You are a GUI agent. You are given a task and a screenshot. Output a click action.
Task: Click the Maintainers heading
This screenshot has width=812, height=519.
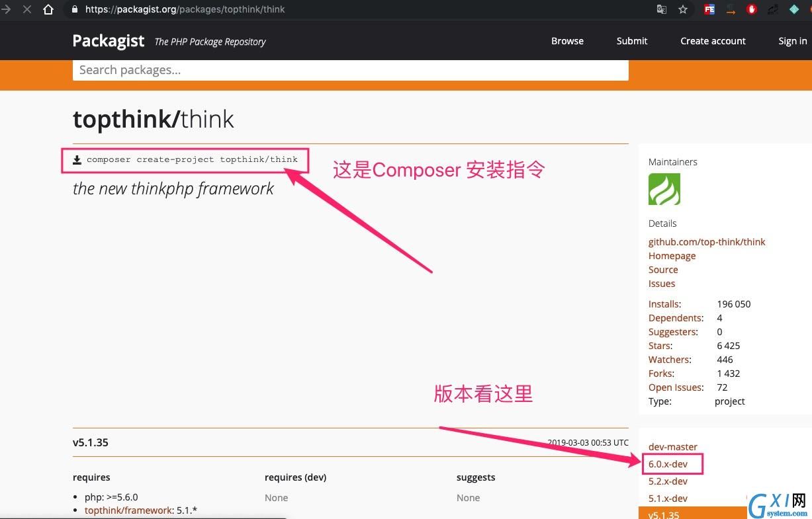pos(673,162)
